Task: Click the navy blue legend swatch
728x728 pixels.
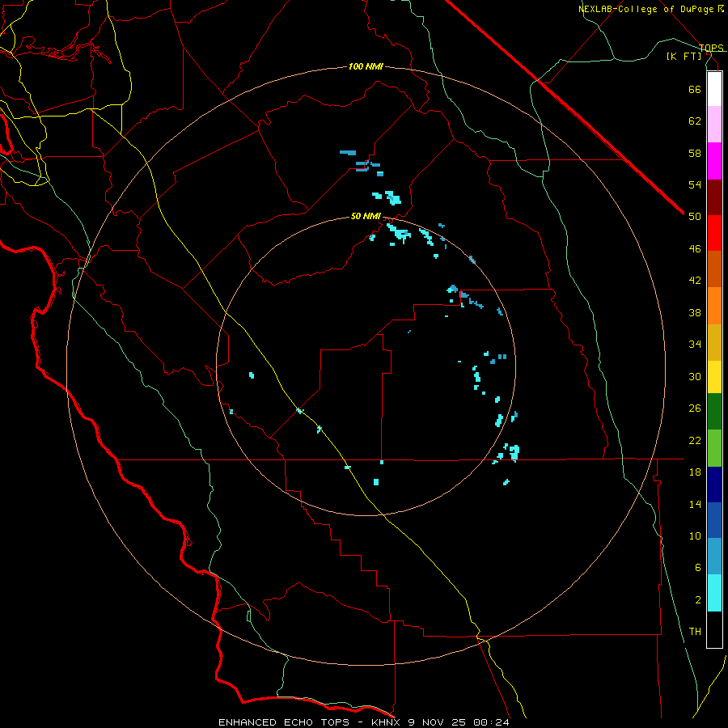Action: point(714,485)
